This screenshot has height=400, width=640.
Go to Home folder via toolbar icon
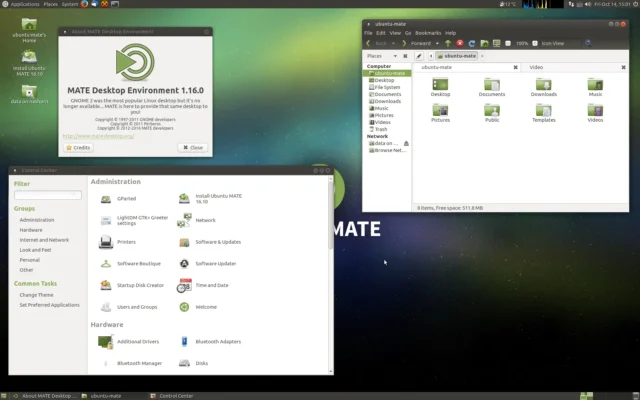(484, 43)
